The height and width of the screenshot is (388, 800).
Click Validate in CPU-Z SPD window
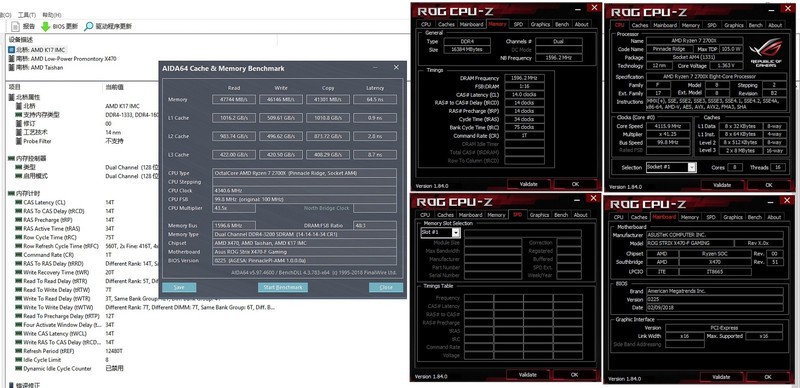(528, 375)
